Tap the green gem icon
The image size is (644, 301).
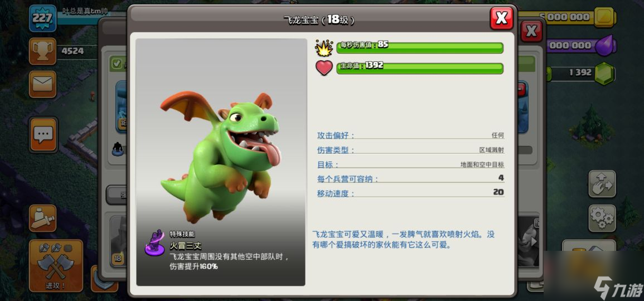tap(604, 74)
